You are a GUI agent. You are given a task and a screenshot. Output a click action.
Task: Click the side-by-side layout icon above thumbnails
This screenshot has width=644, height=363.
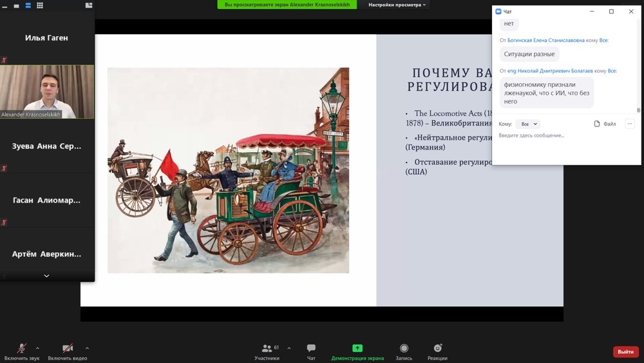89,5
